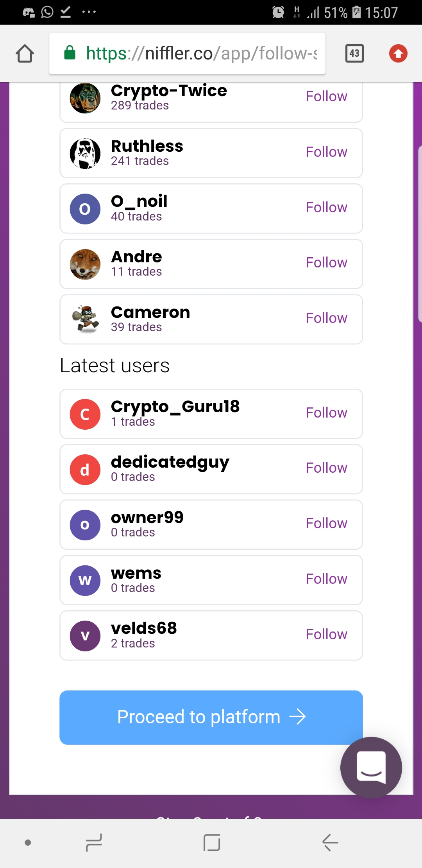
Task: Open dedicatedguy's profile name
Action: [170, 462]
